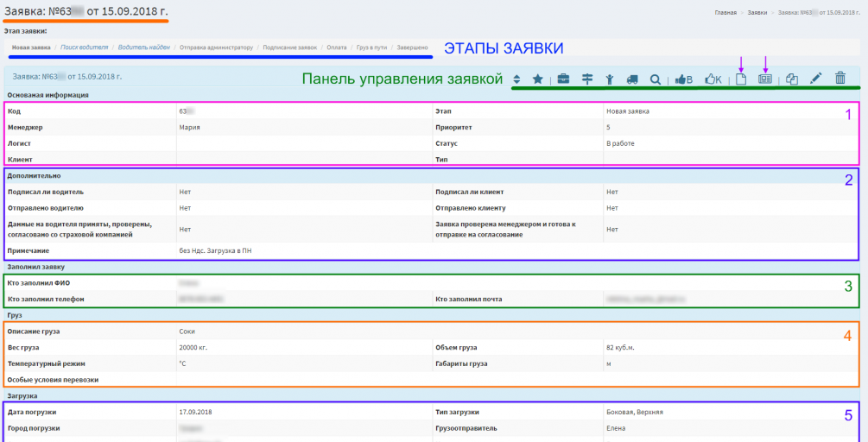868x442 pixels.
Task: Click the truck icon in request toolbar
Action: point(632,79)
